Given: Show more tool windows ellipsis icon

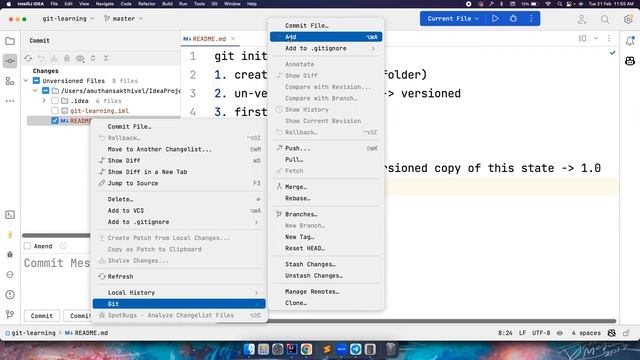Looking at the screenshot, I should (x=10, y=101).
